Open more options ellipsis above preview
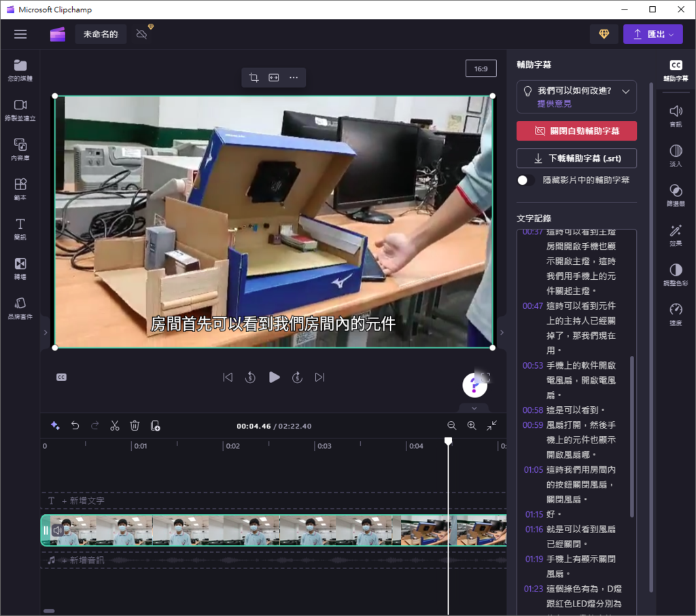 [294, 77]
